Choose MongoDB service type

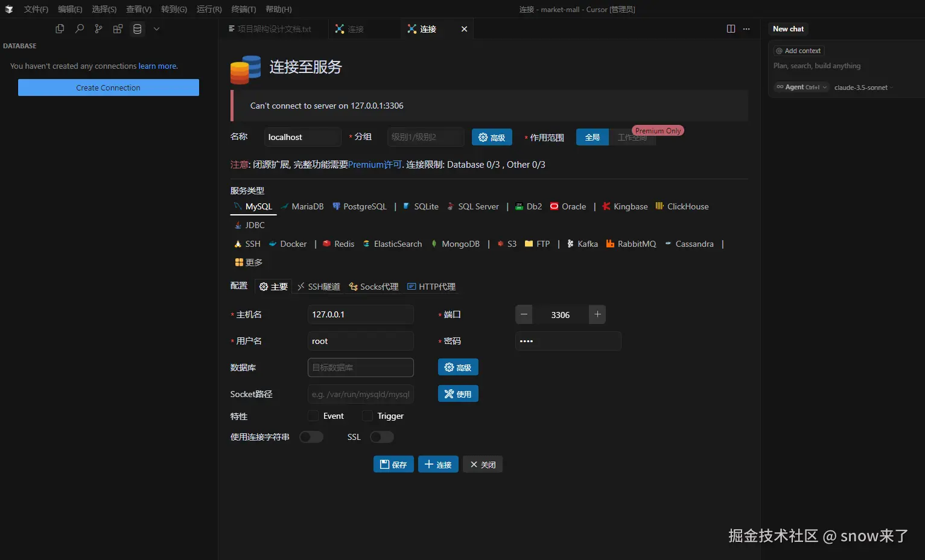455,244
